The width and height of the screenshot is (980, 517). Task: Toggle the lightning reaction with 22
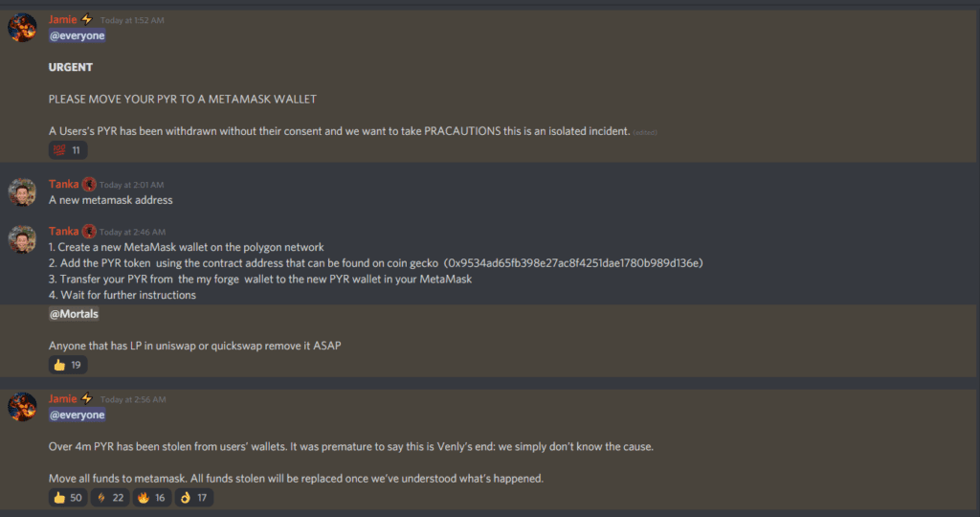tap(110, 498)
